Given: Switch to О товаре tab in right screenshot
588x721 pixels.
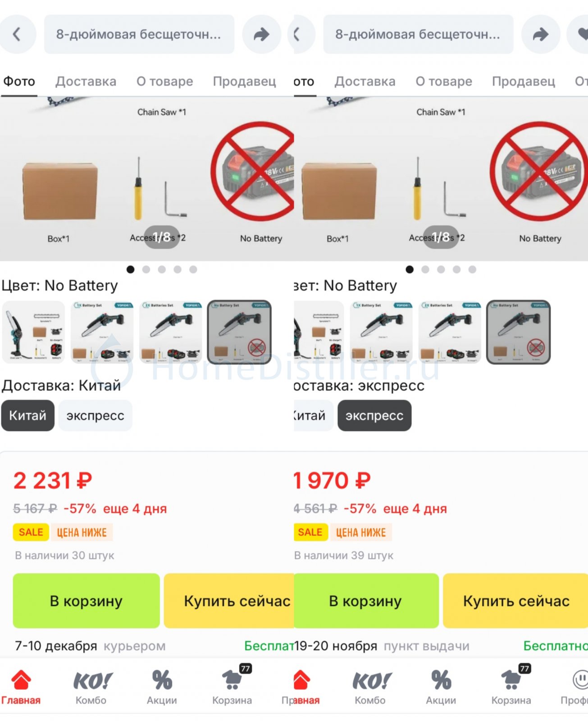Looking at the screenshot, I should [x=444, y=82].
